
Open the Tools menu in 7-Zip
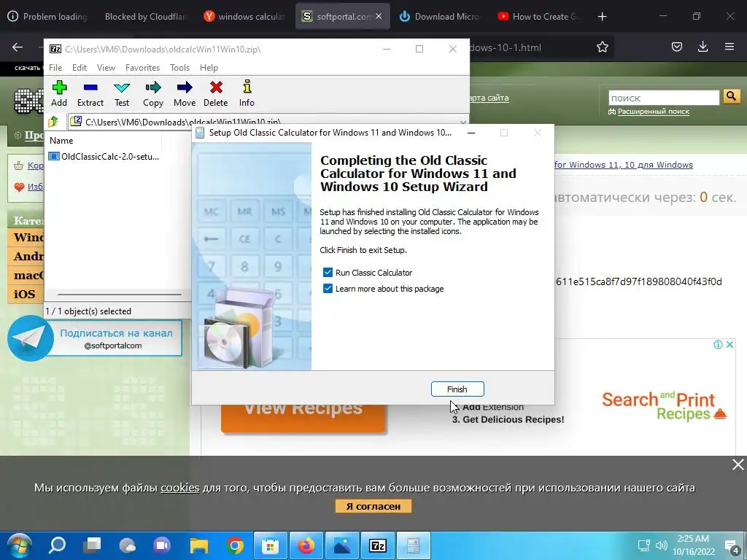(179, 68)
